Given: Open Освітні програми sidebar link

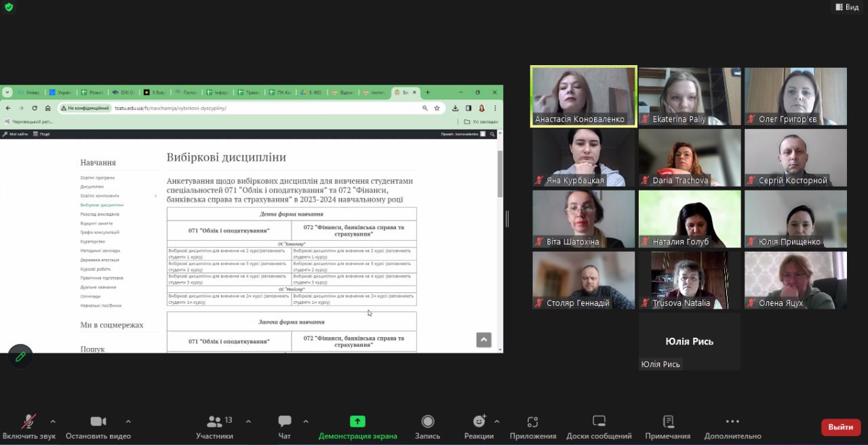Looking at the screenshot, I should coord(98,178).
